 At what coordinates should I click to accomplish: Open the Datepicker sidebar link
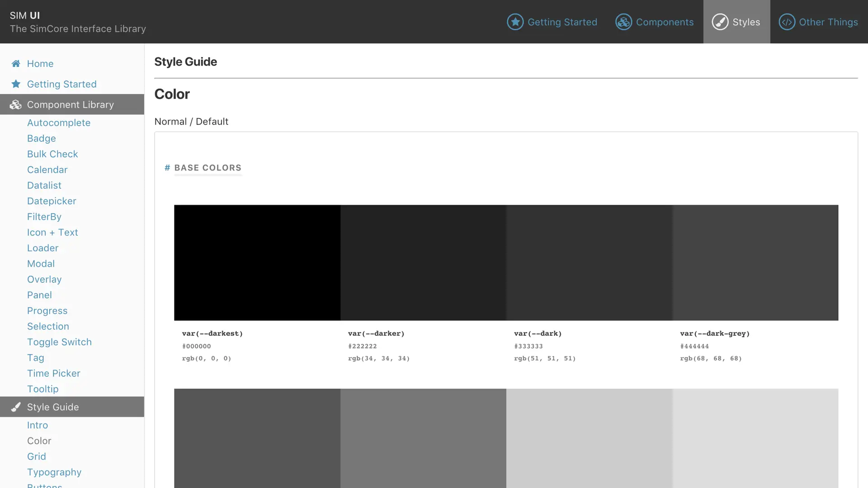(52, 201)
